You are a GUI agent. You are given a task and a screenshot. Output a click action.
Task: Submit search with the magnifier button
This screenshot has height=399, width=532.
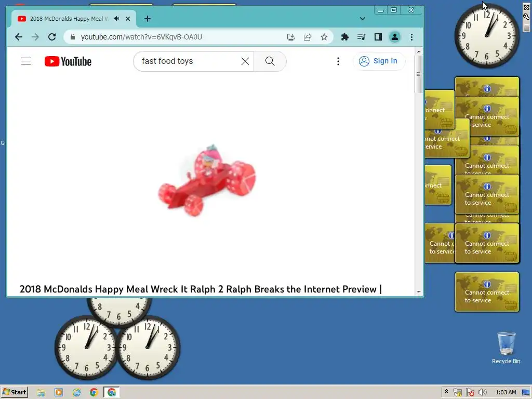click(270, 61)
